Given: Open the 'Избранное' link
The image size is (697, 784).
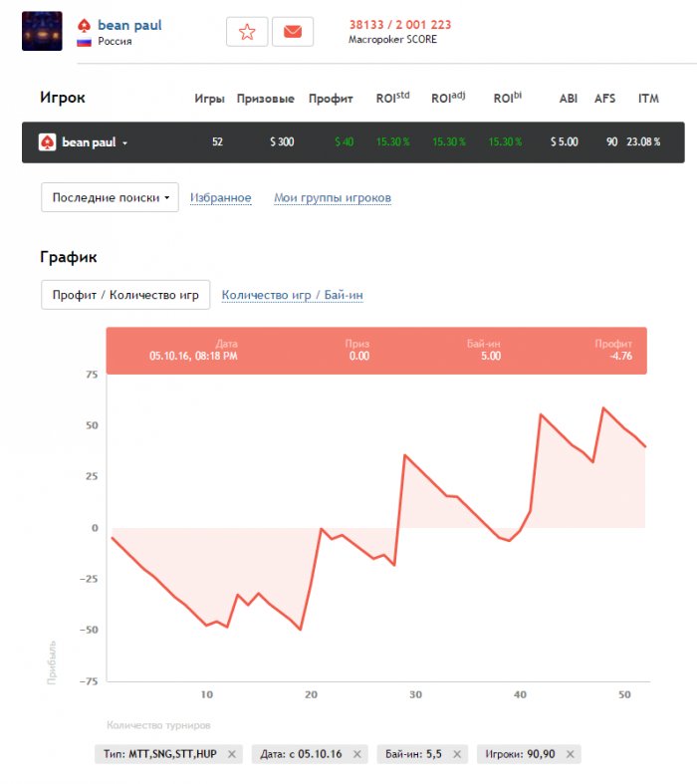Looking at the screenshot, I should tap(220, 198).
